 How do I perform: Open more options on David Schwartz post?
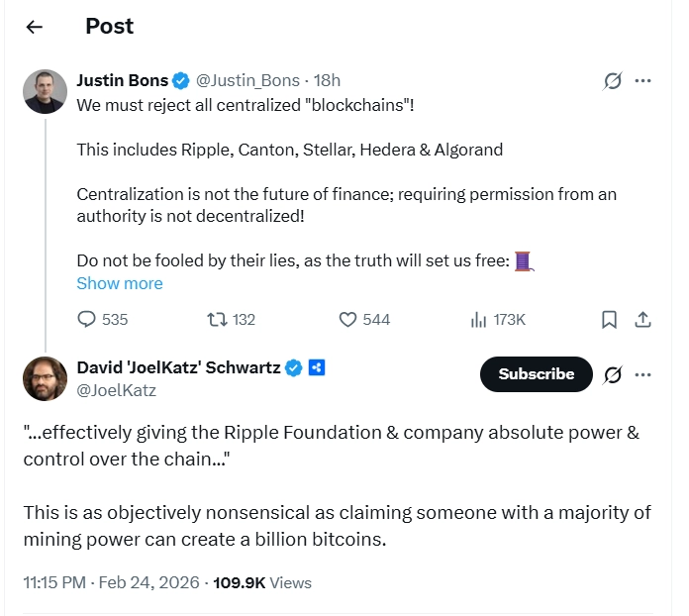pos(643,374)
